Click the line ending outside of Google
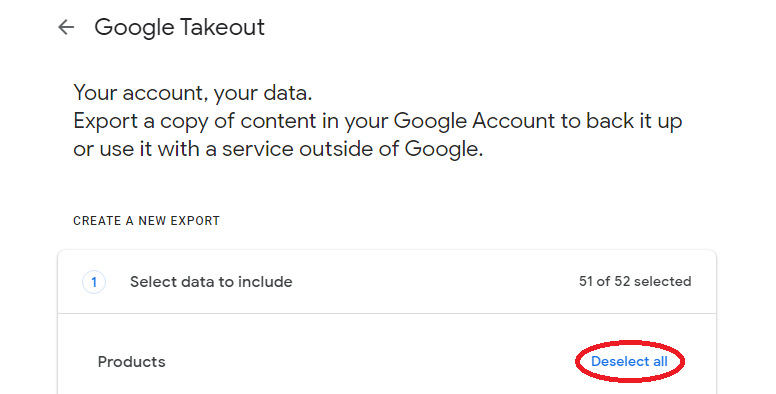 (x=278, y=149)
